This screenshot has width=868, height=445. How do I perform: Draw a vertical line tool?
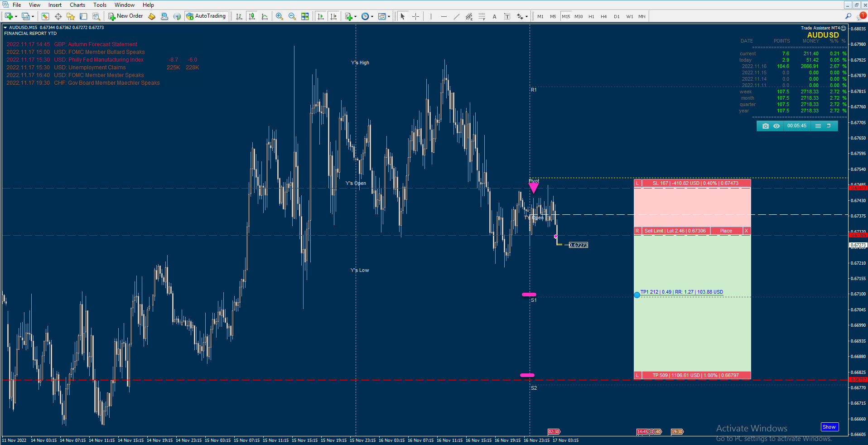431,16
